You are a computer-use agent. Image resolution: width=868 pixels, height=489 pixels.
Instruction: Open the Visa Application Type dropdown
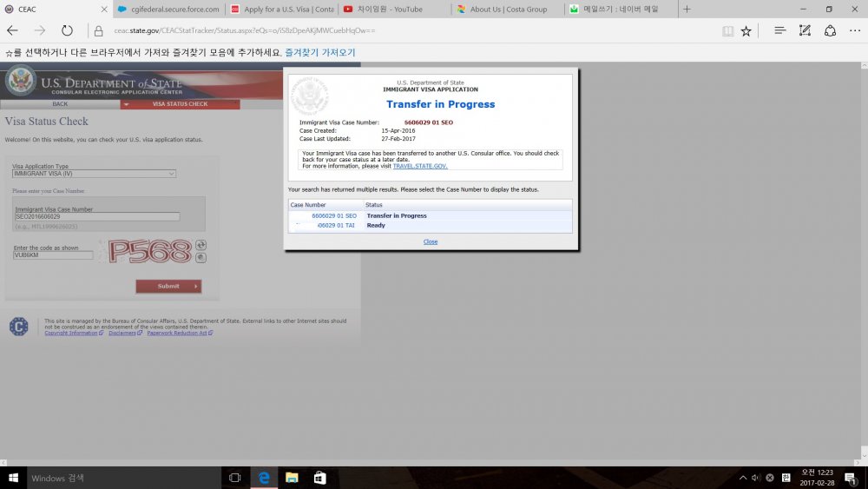[94, 174]
